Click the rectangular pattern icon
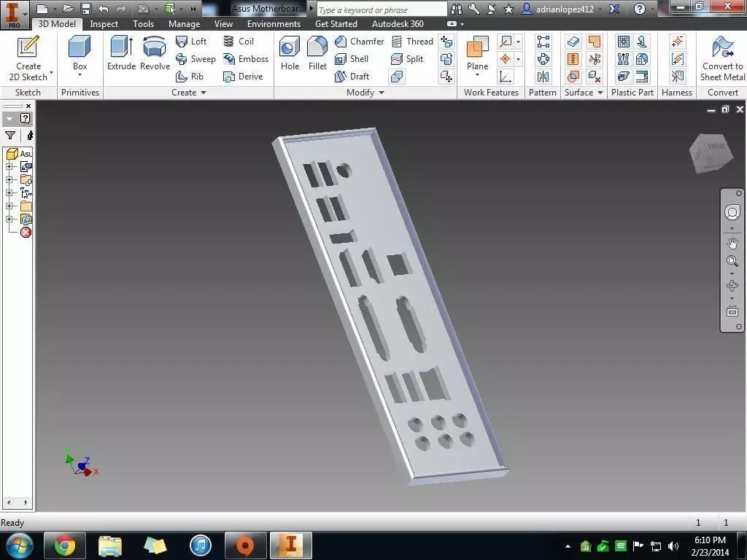747x560 pixels. tap(543, 42)
